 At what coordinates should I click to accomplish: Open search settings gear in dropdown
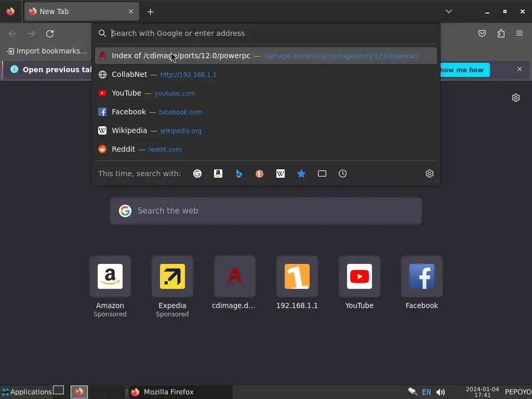coord(430,174)
